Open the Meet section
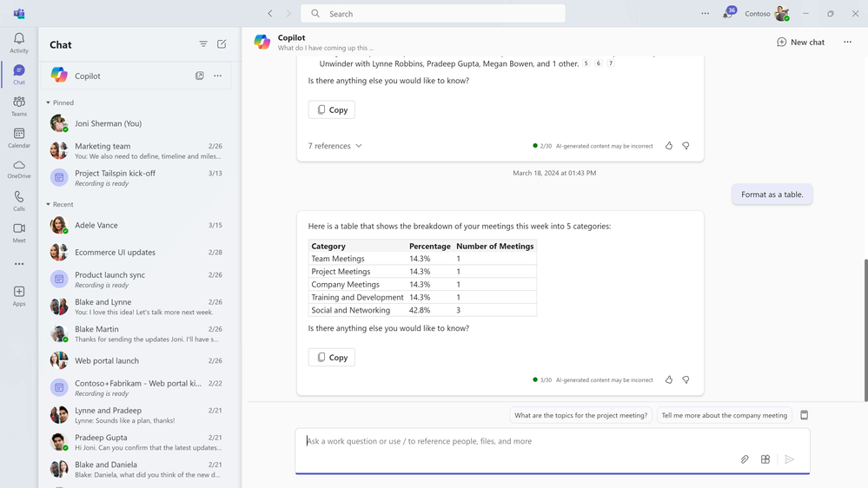The image size is (868, 488). click(x=19, y=233)
